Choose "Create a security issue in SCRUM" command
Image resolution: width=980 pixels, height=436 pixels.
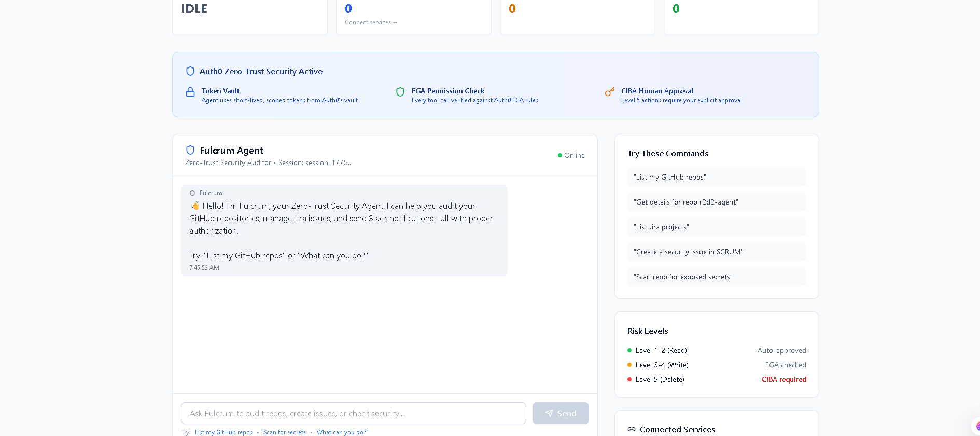(717, 252)
